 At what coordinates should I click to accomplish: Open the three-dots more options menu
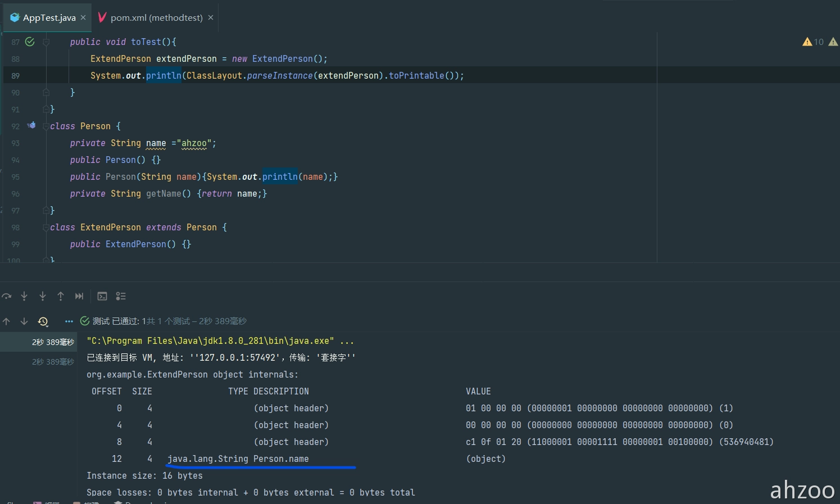[69, 321]
